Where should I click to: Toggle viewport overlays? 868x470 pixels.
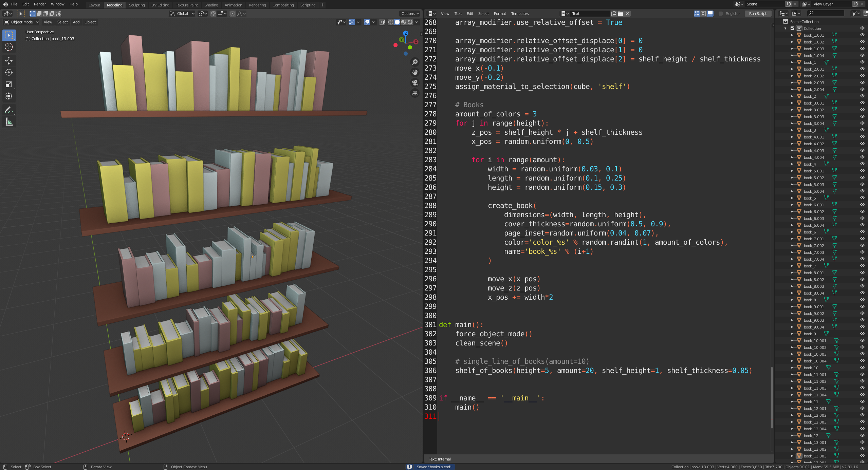click(x=367, y=22)
